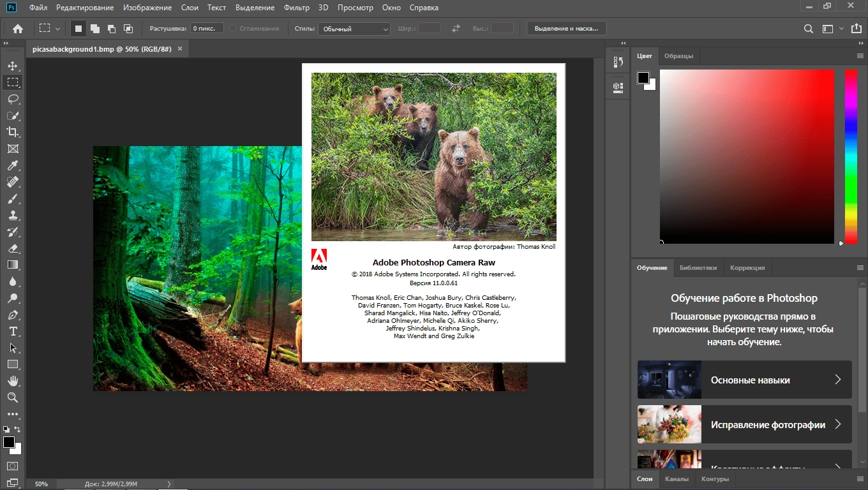This screenshot has width=868, height=490.
Task: Open the Слои menu
Action: click(190, 8)
